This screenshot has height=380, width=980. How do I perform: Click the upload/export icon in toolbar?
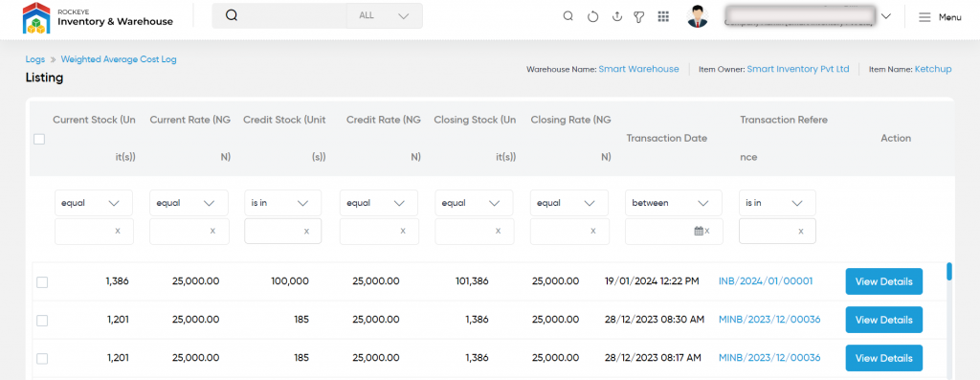click(x=617, y=16)
